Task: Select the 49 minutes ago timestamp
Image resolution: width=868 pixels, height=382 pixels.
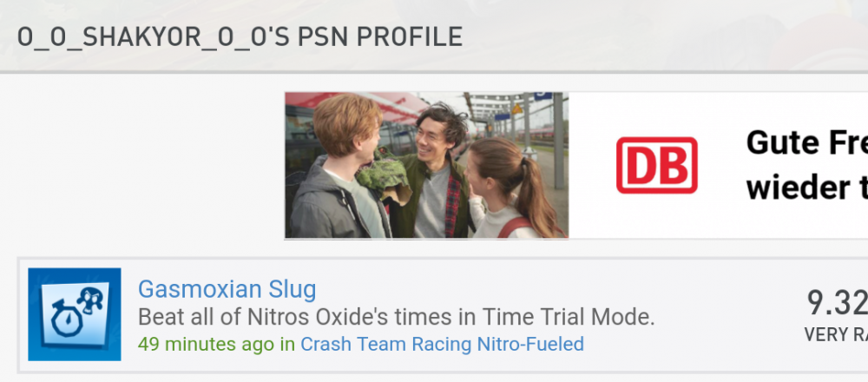Action: pyautogui.click(x=206, y=345)
